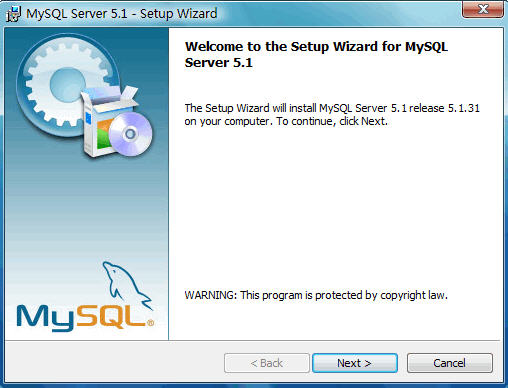Click the WARNING copyright law notice
Screen dimensions: 508x388
[316, 295]
